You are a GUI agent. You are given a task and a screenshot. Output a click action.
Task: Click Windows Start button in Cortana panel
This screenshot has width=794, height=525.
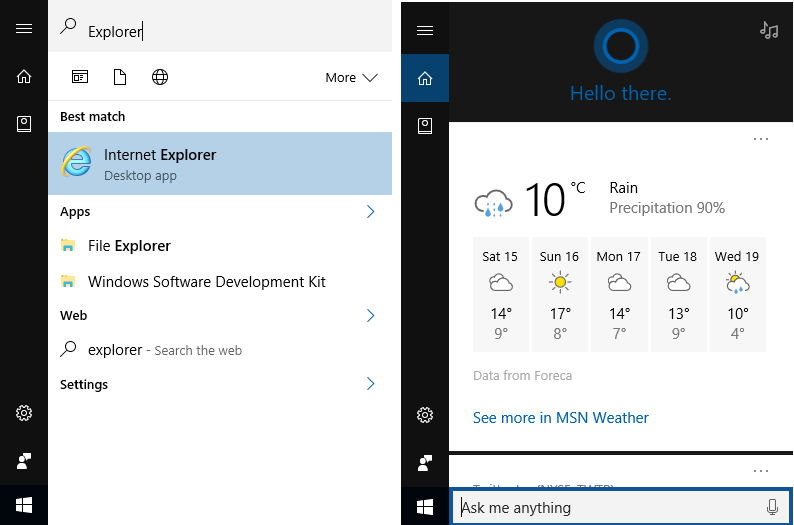(x=425, y=506)
